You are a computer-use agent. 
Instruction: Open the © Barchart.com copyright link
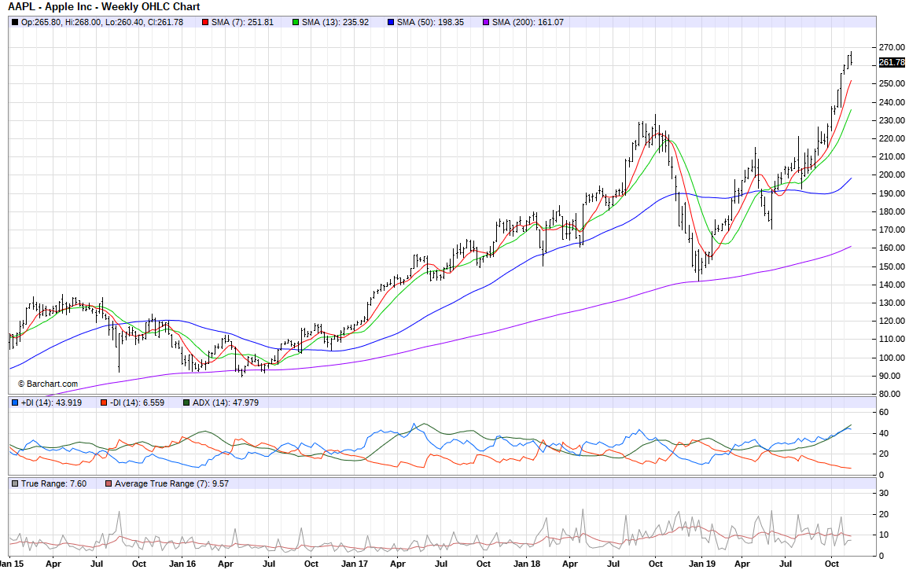tap(47, 384)
